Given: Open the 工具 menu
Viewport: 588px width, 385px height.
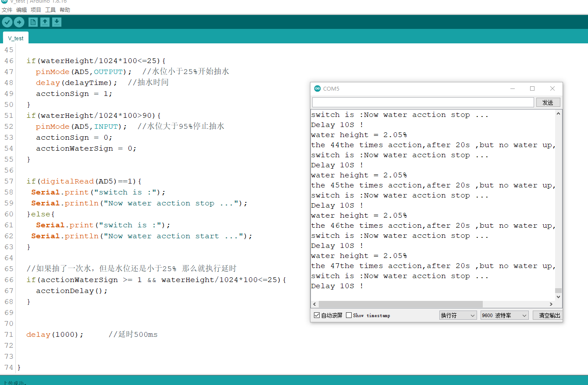Looking at the screenshot, I should 50,10.
